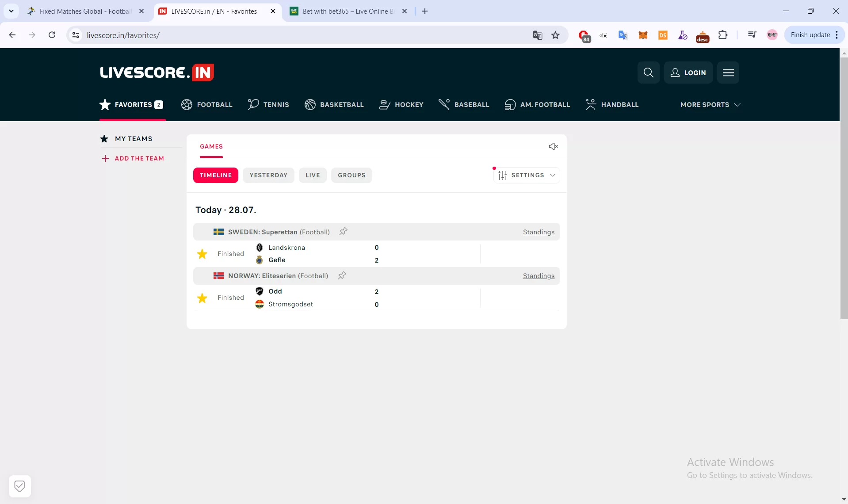The width and height of the screenshot is (848, 504).
Task: Bookmark this page with star icon
Action: click(x=556, y=35)
